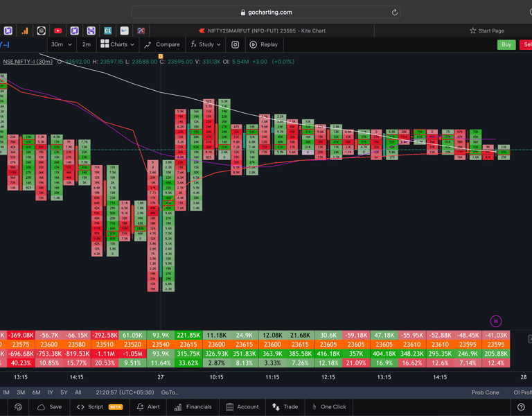The image size is (532, 416).
Task: Open the purple H-shaped bookmark icon
Action: point(91,31)
